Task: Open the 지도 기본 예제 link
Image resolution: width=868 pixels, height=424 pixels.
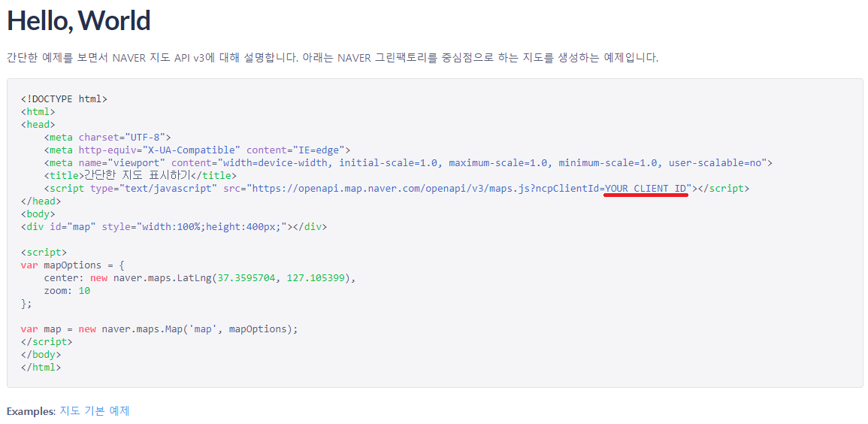Action: tap(94, 410)
